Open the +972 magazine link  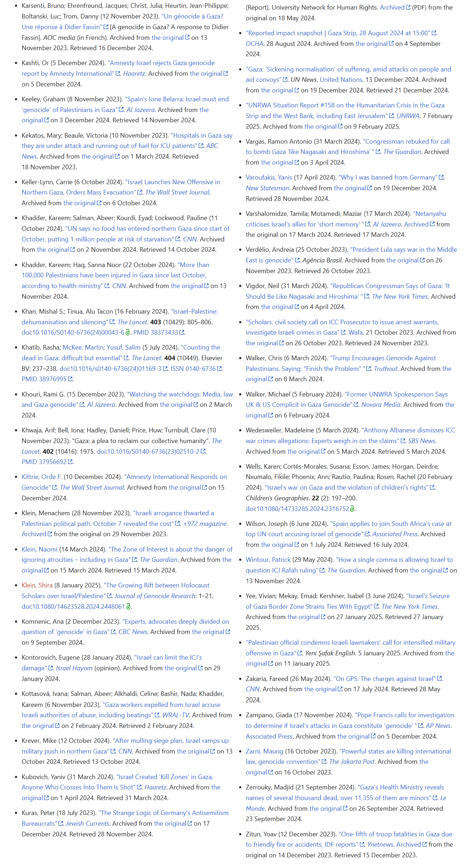click(205, 524)
